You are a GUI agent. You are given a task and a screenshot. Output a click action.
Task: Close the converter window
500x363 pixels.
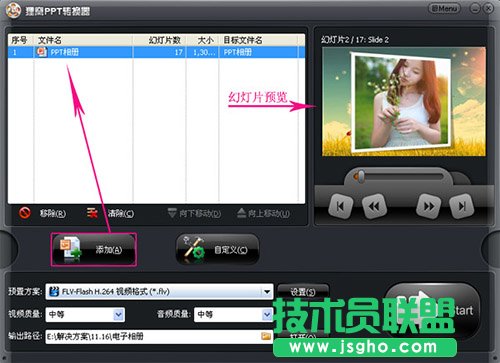click(488, 9)
